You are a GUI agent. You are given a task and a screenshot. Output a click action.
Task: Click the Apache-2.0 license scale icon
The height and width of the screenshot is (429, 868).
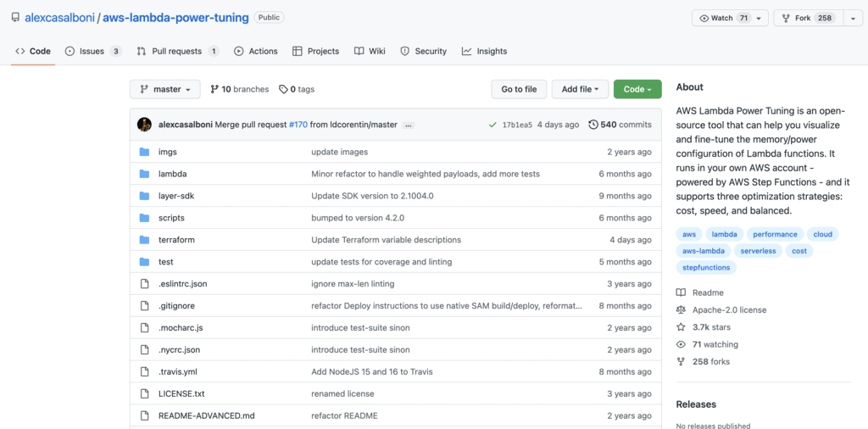tap(681, 310)
